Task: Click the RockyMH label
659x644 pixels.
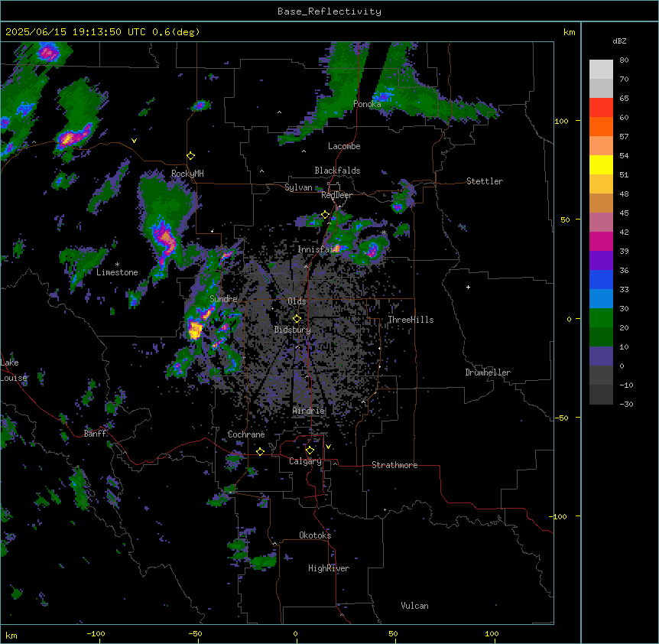Action: [x=187, y=173]
